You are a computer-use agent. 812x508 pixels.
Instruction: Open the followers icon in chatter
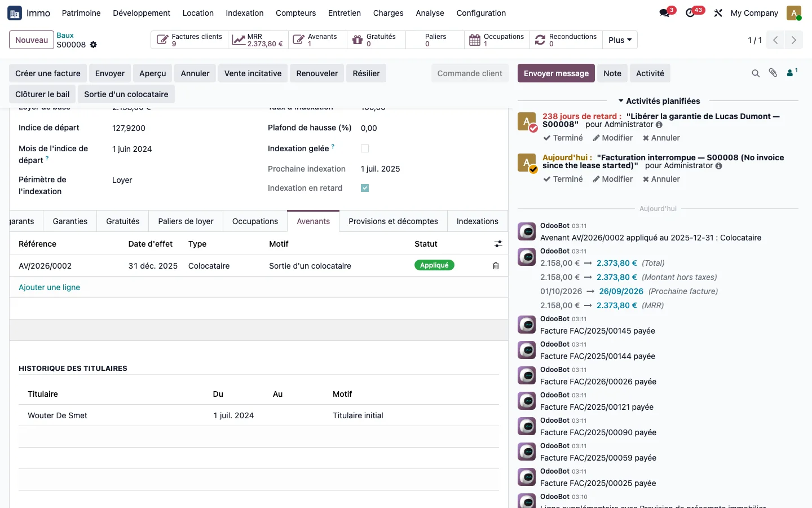pos(792,72)
